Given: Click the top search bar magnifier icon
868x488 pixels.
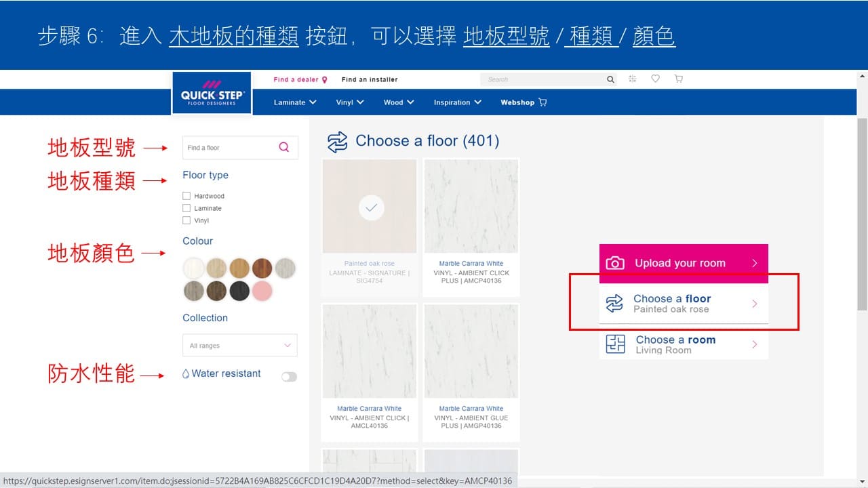Looking at the screenshot, I should (610, 79).
